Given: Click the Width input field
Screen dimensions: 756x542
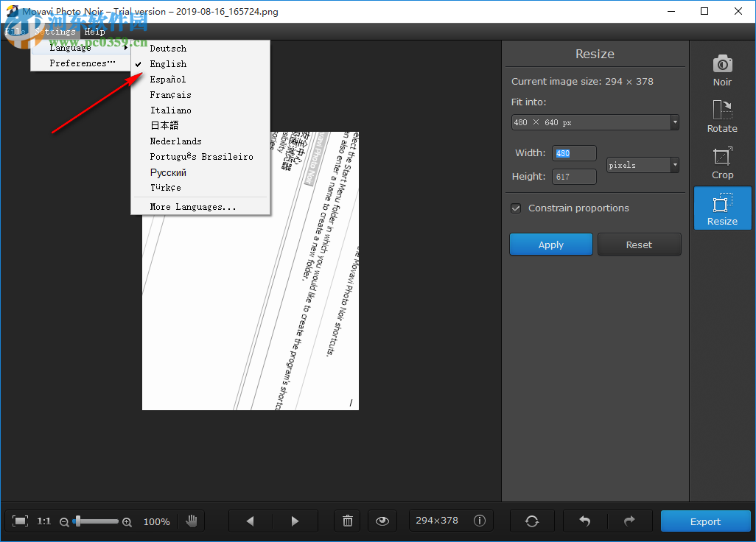Looking at the screenshot, I should [574, 153].
